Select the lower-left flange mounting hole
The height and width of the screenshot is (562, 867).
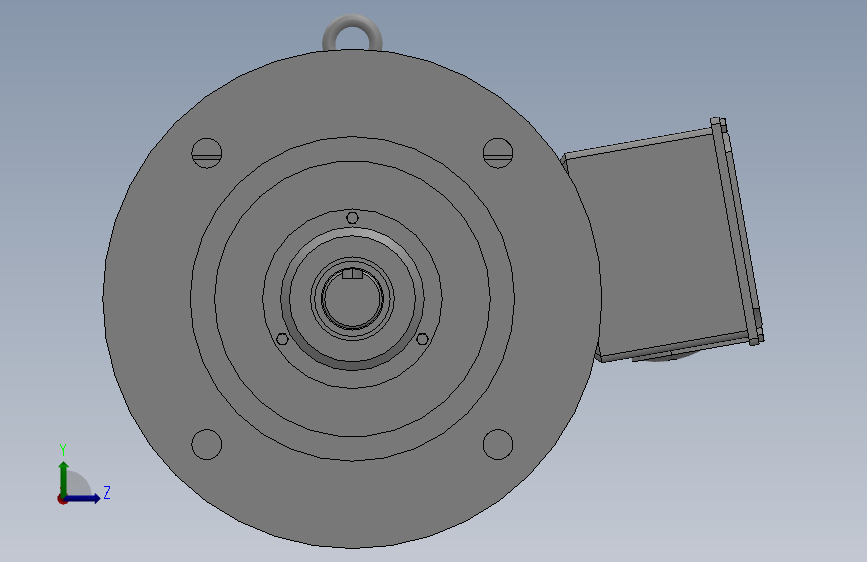coord(207,444)
